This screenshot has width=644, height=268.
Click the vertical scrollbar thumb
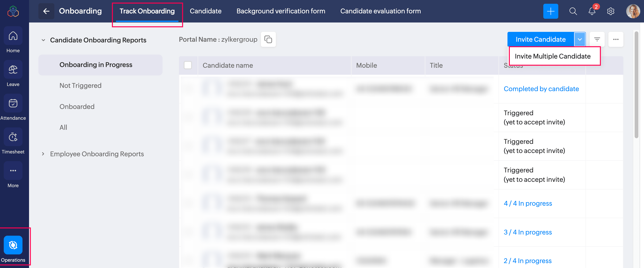(x=636, y=85)
